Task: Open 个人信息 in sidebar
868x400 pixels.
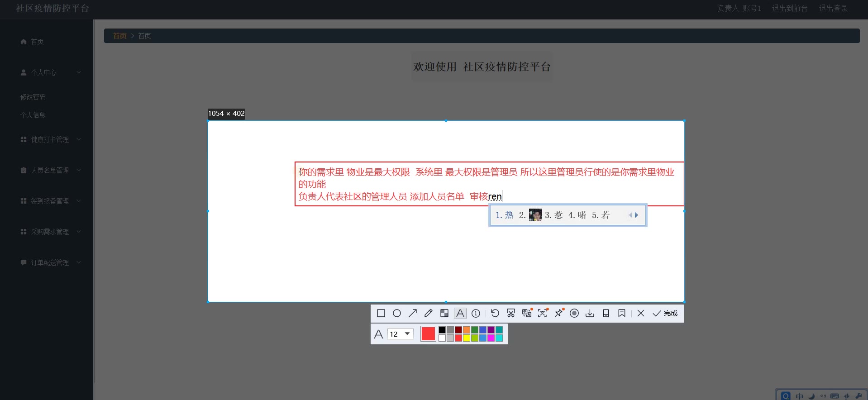Action: [33, 115]
